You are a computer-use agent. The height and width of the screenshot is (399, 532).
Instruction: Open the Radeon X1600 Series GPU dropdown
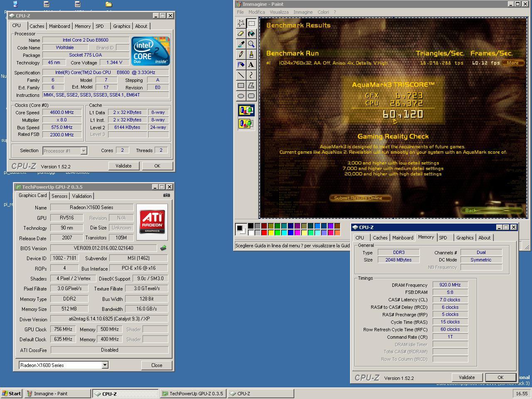[105, 365]
